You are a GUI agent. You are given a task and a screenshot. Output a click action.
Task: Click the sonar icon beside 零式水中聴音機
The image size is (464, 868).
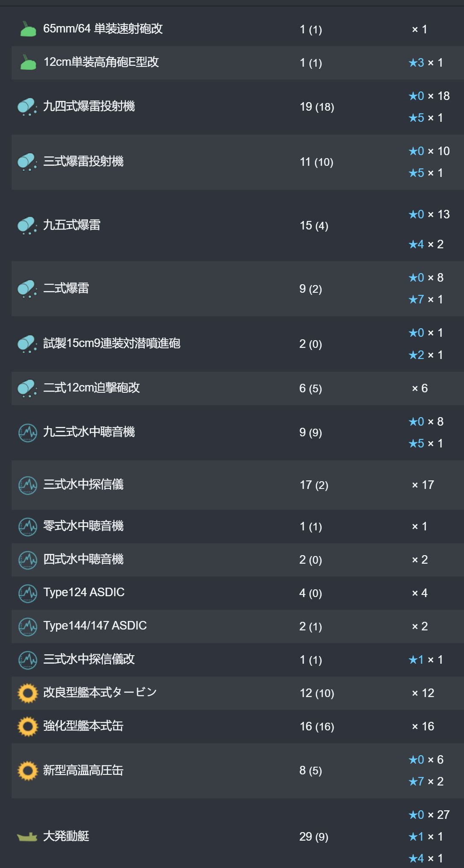click(x=28, y=527)
